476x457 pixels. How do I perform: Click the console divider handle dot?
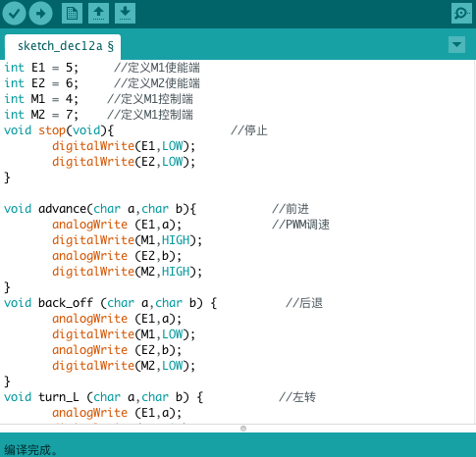(243, 429)
